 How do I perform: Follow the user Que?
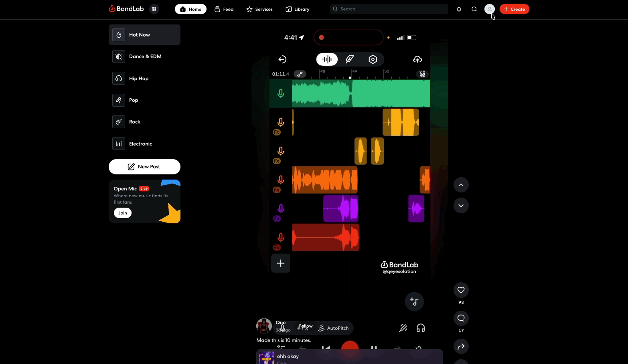tap(306, 326)
